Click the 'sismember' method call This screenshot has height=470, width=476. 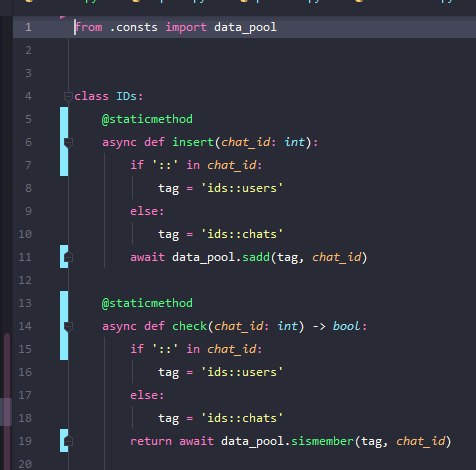coord(322,441)
